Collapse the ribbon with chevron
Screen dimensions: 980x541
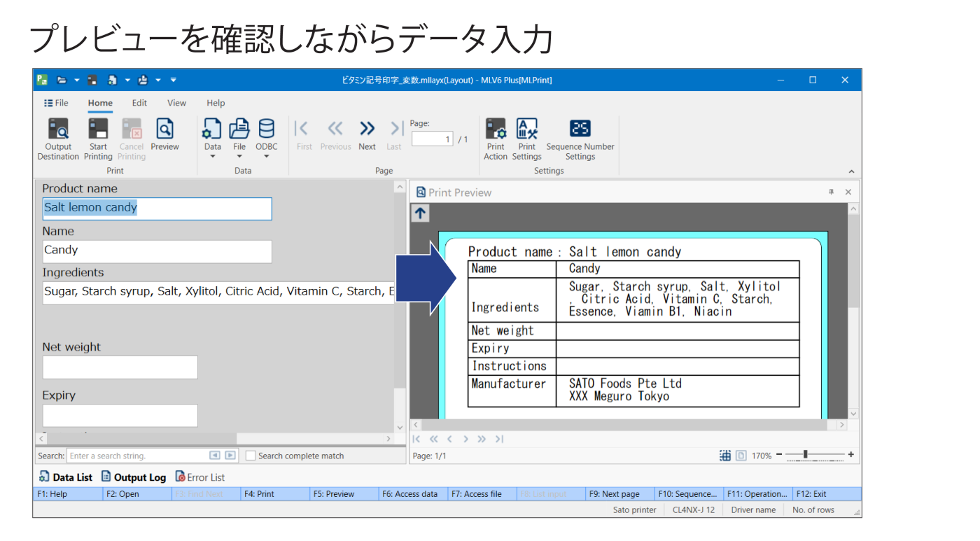851,171
